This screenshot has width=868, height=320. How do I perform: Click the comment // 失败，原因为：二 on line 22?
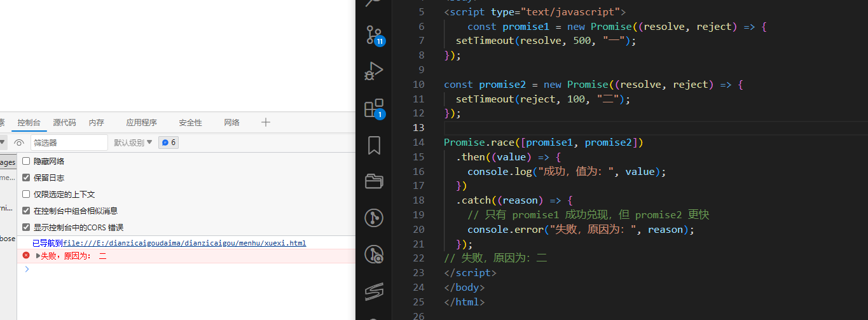click(x=495, y=259)
